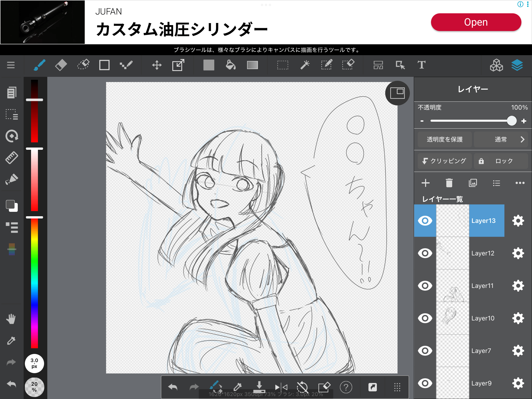Select the Eraser tool in top toolbar
This screenshot has width=532, height=399.
tap(61, 65)
